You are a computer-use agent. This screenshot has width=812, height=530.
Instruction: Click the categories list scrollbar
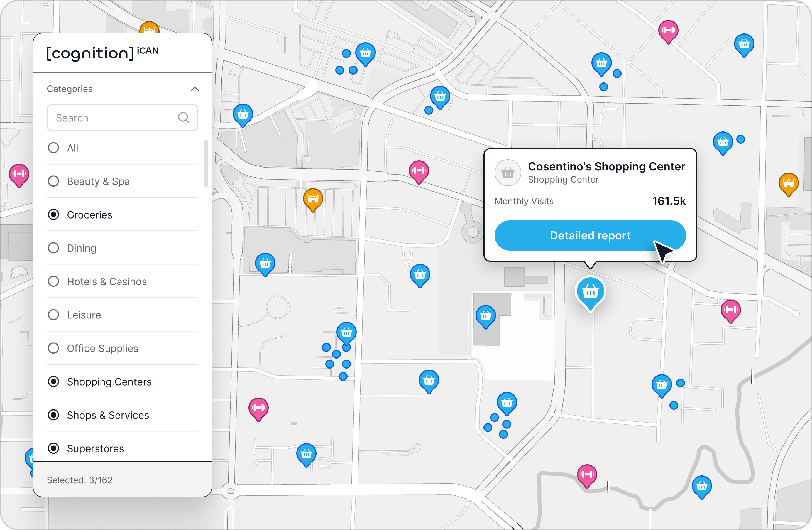point(206,164)
